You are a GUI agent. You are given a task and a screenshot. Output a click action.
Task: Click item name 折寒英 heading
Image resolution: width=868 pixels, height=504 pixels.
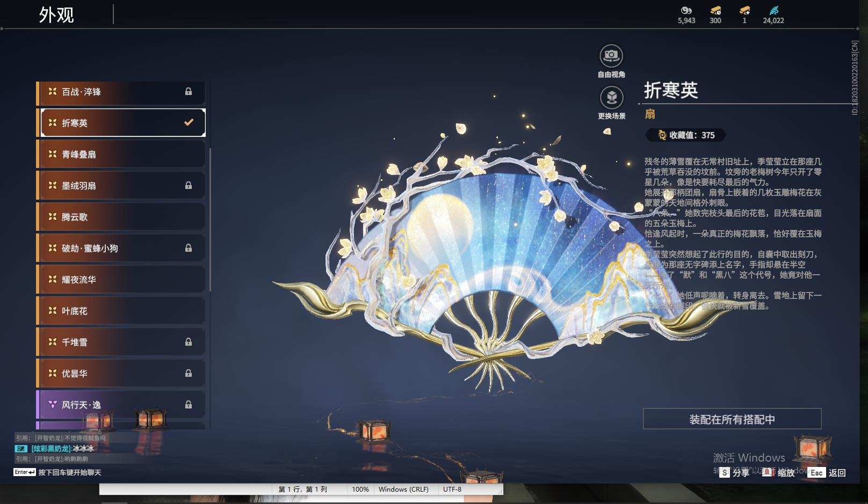pos(671,90)
